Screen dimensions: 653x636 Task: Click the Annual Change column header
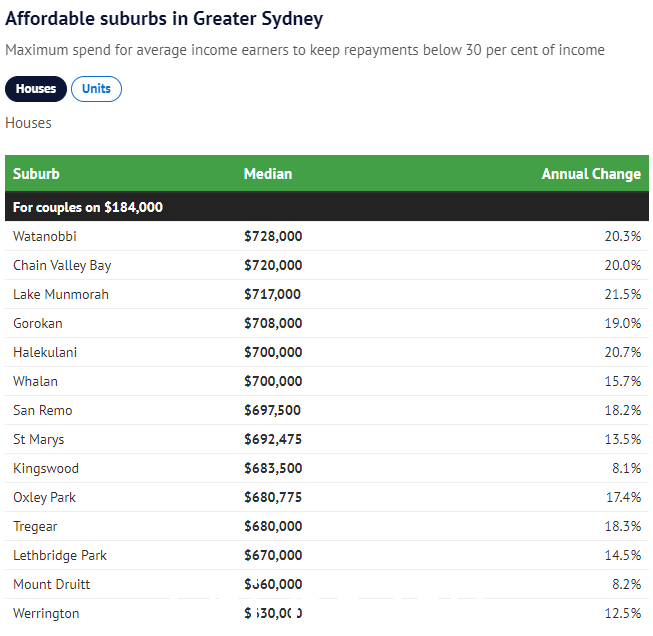click(591, 173)
